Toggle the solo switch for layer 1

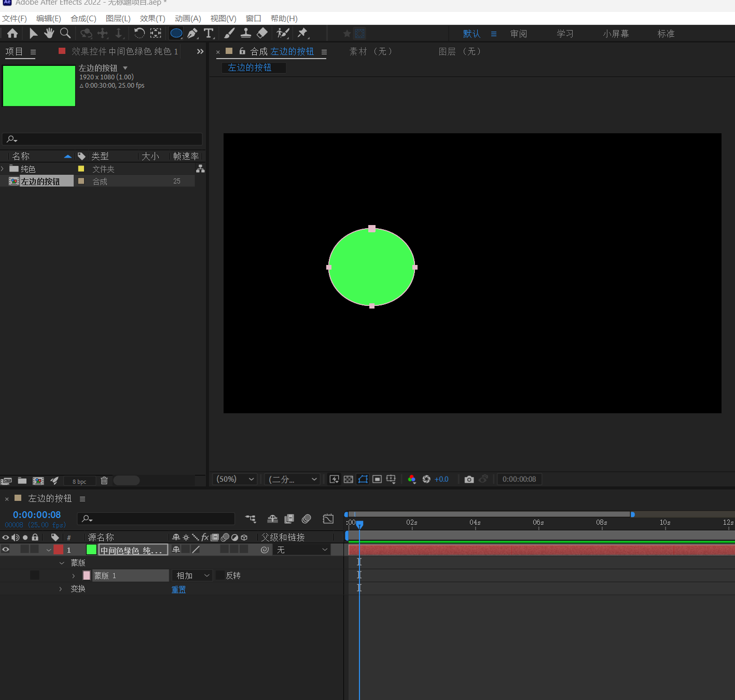25,550
